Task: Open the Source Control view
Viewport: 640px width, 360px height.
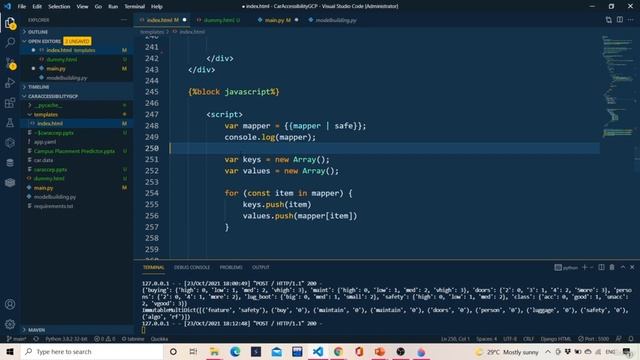Action: point(10,63)
